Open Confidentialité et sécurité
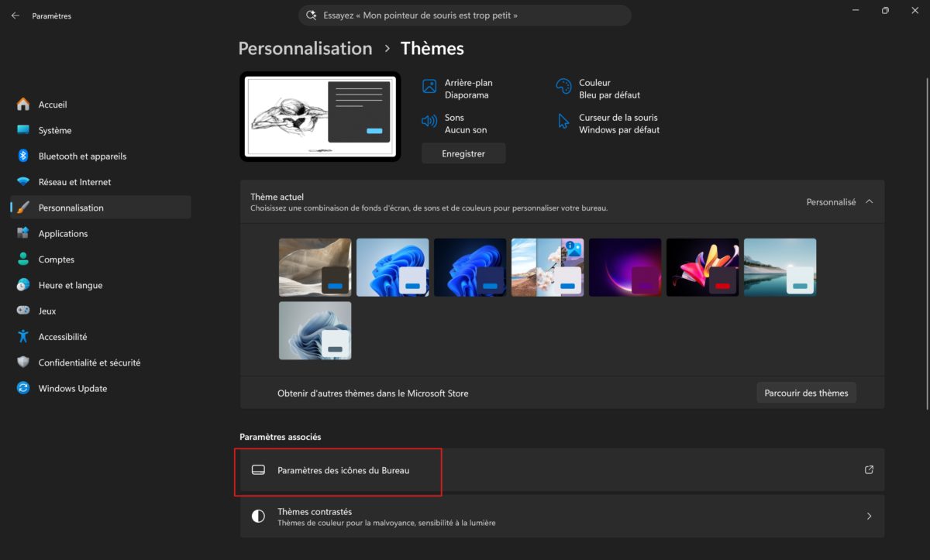 click(101, 362)
